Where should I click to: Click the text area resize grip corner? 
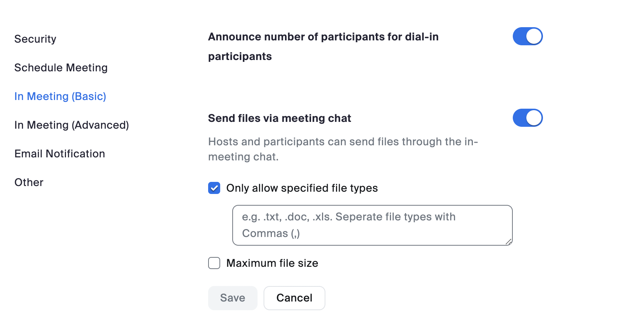coord(509,242)
